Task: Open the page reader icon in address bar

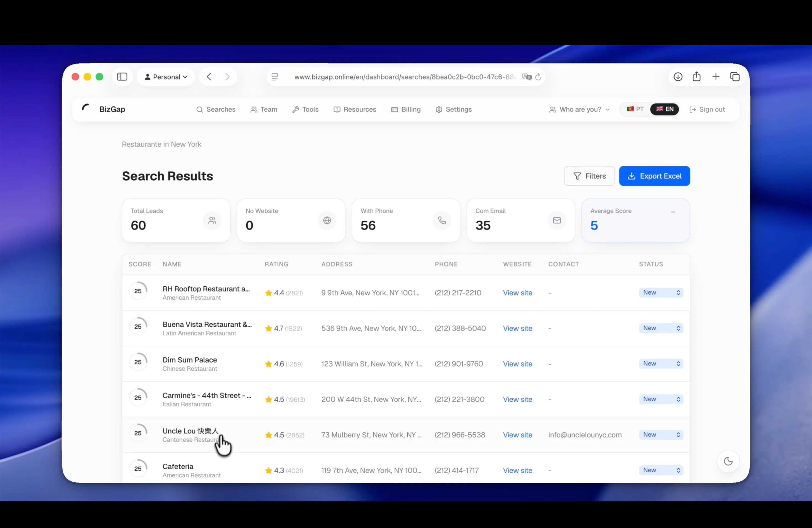Action: point(275,77)
